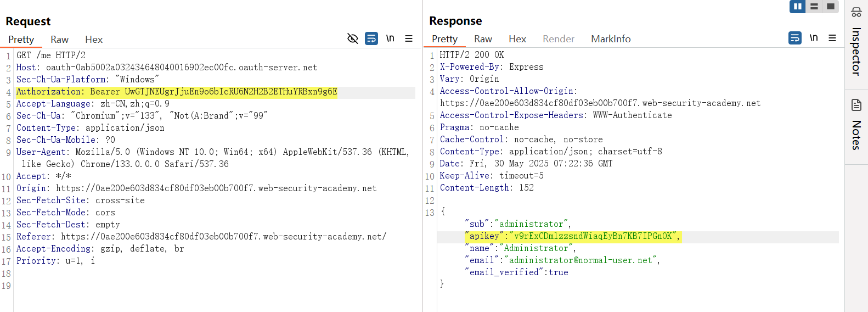Open the Inspector side panel

click(x=856, y=44)
